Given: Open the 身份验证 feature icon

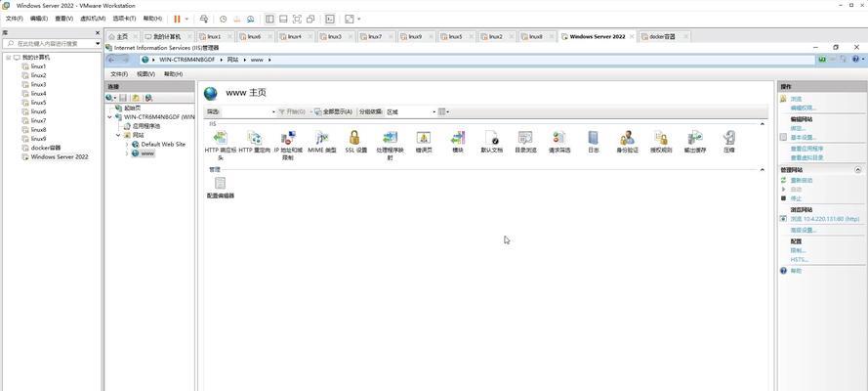Looking at the screenshot, I should tap(627, 138).
